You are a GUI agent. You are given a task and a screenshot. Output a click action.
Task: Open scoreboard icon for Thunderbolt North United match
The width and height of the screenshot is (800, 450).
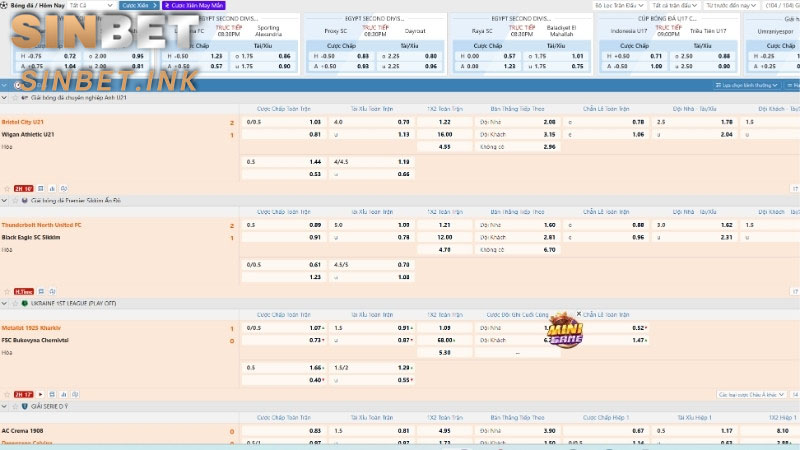click(41, 291)
